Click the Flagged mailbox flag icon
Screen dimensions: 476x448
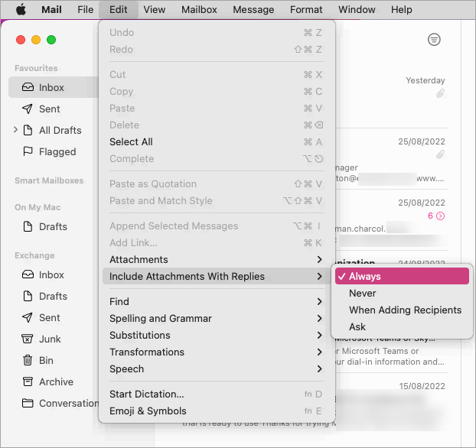click(x=28, y=152)
